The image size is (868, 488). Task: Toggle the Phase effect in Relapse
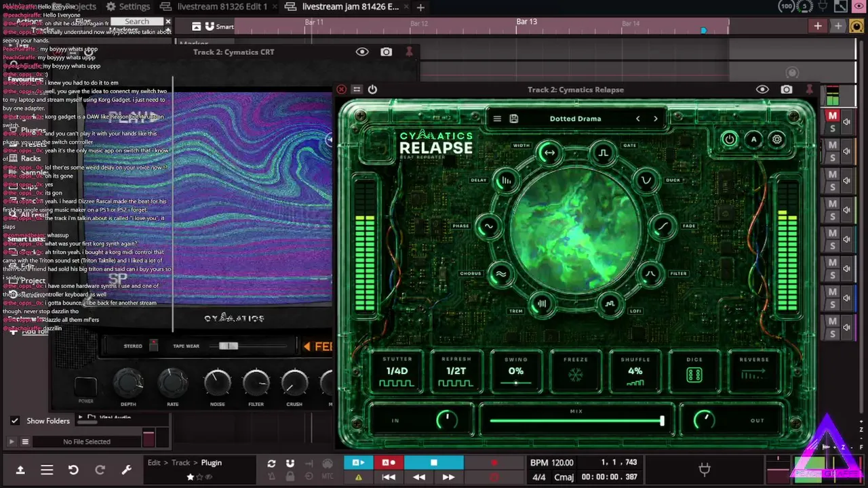[488, 226]
